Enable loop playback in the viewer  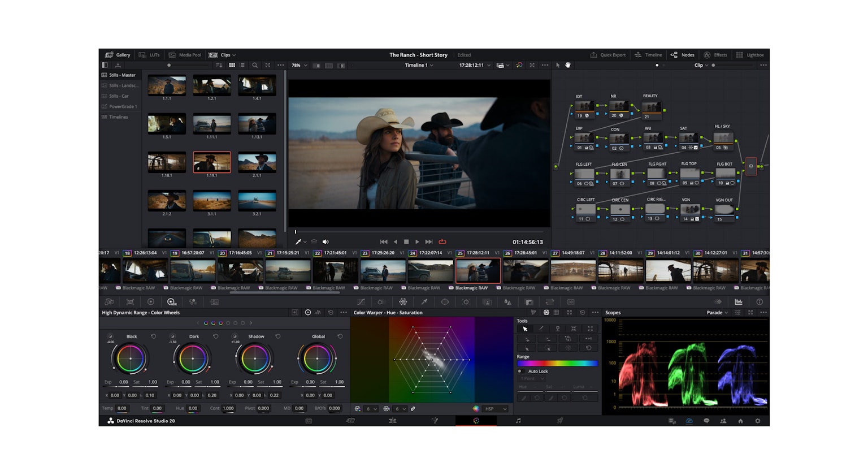442,241
